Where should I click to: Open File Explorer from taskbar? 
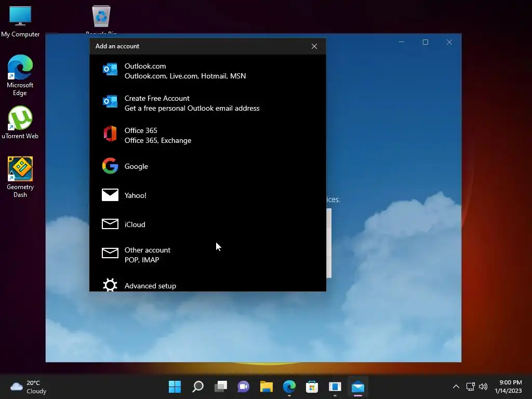coord(267,387)
